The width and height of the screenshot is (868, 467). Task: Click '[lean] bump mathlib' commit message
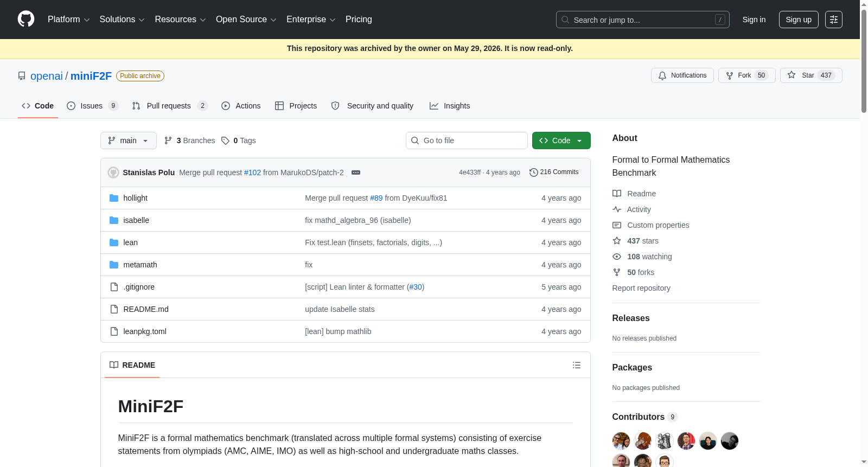pyautogui.click(x=338, y=331)
